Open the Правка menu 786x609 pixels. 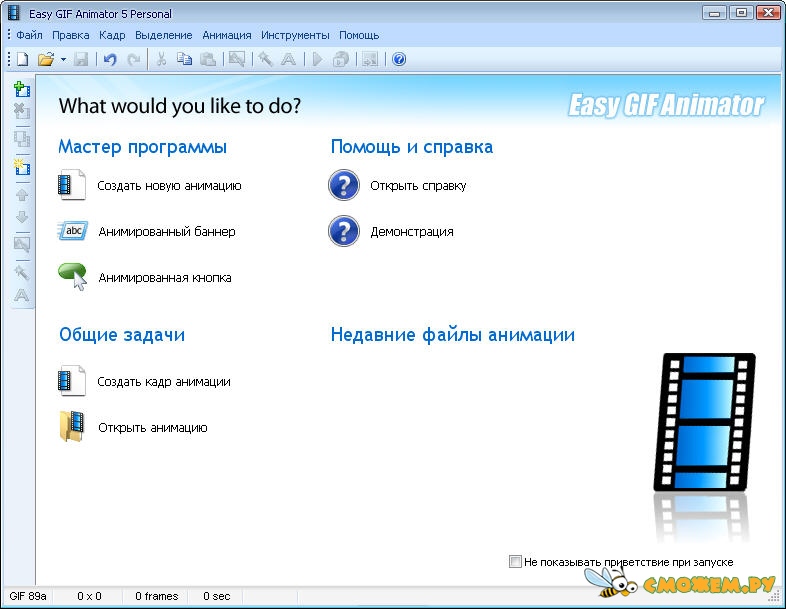pyautogui.click(x=71, y=36)
